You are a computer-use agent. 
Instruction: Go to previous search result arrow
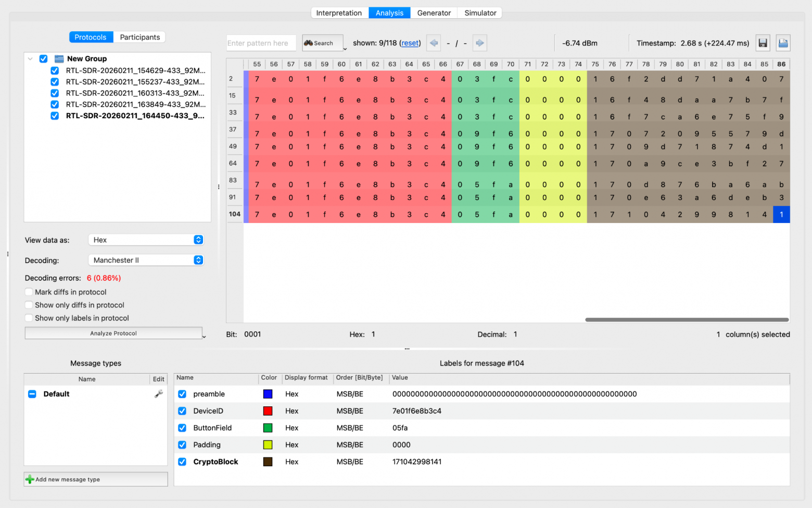pos(433,43)
